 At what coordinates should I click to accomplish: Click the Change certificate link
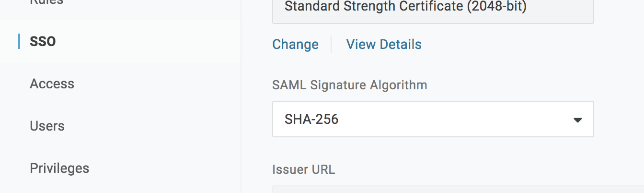tap(295, 45)
